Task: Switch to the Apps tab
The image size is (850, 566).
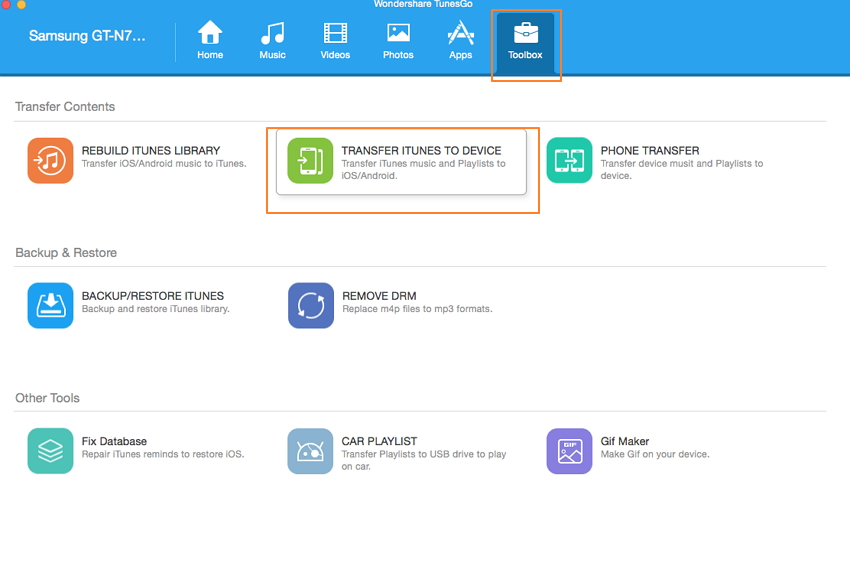Action: (460, 41)
